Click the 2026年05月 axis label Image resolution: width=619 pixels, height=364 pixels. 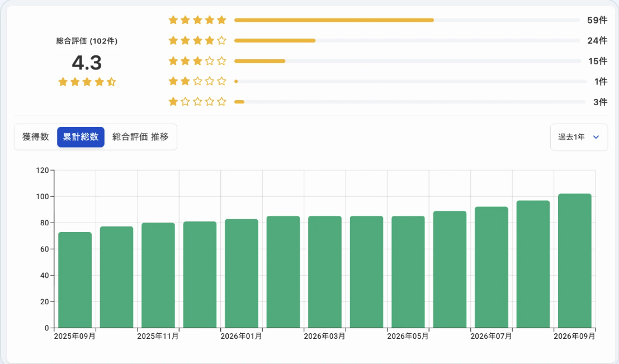408,337
